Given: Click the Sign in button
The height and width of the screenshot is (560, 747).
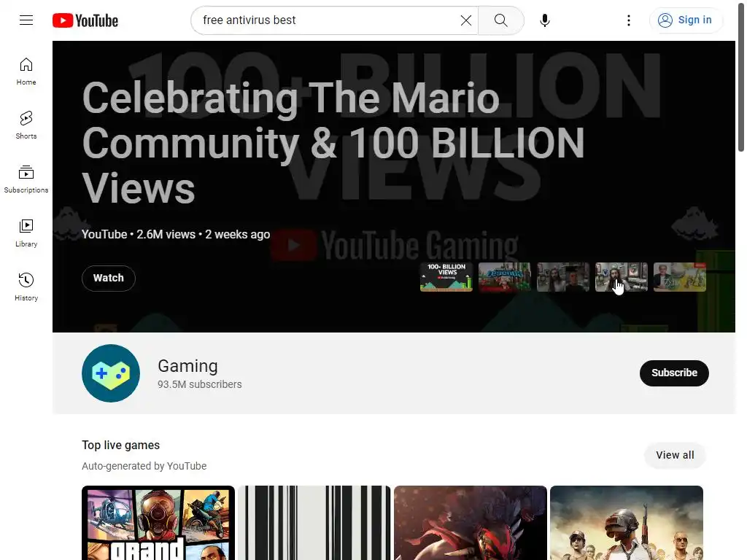Looking at the screenshot, I should point(686,20).
